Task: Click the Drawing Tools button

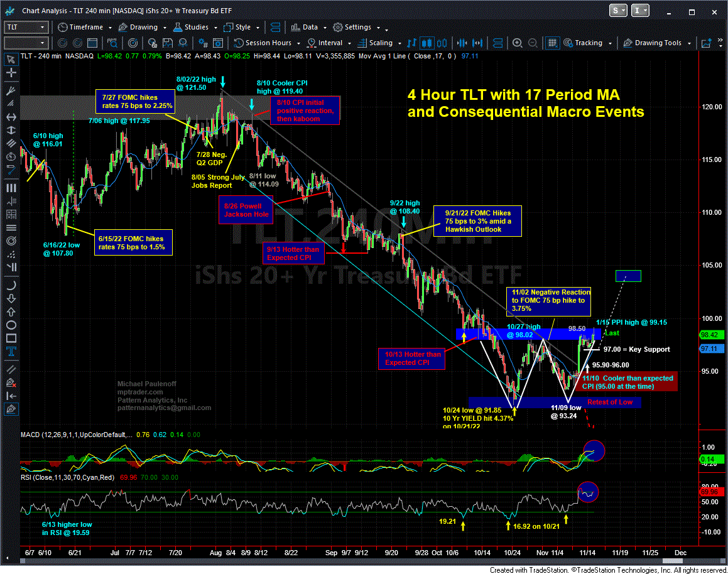Action: tap(653, 43)
